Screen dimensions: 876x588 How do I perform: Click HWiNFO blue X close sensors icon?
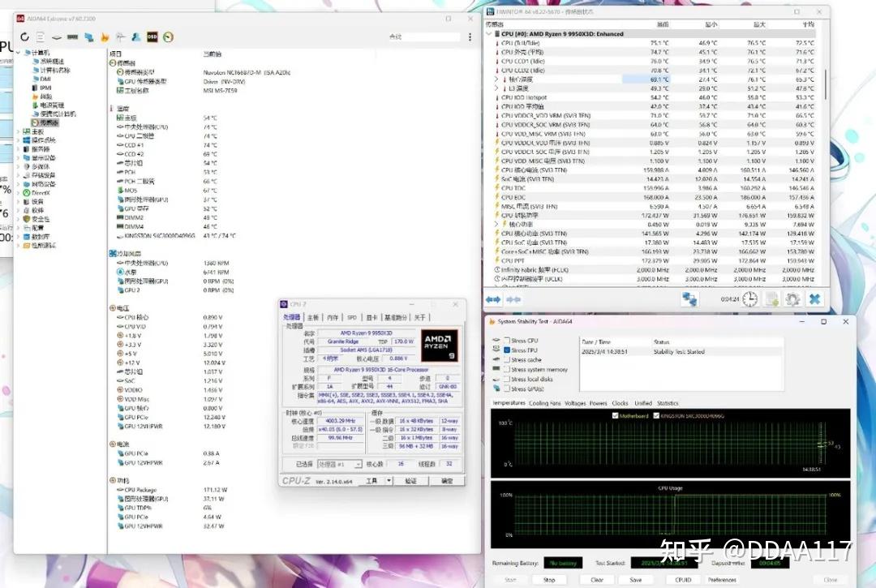(x=814, y=299)
